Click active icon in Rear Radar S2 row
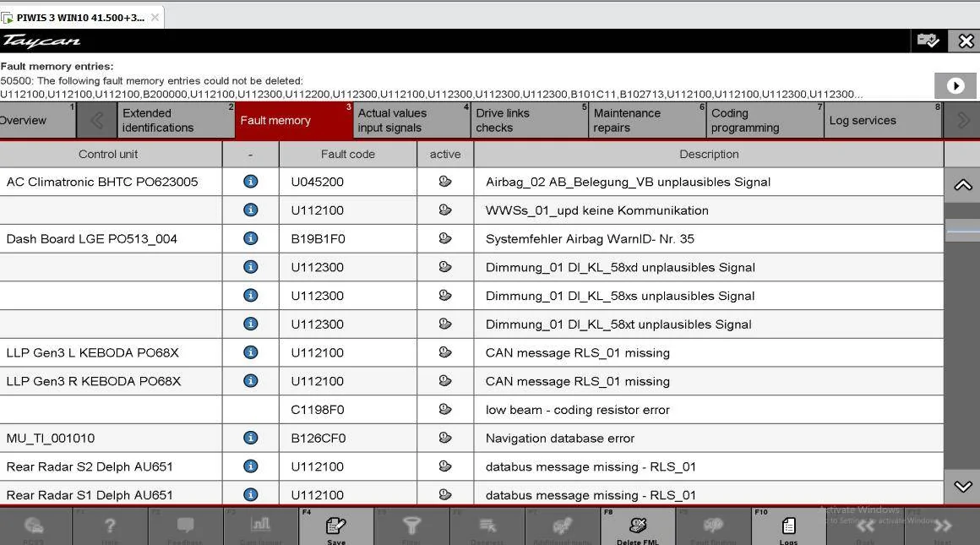Image resolution: width=980 pixels, height=545 pixels. pyautogui.click(x=445, y=466)
